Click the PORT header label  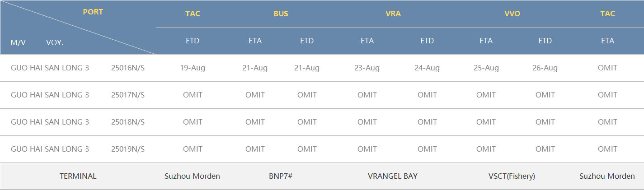tap(93, 12)
